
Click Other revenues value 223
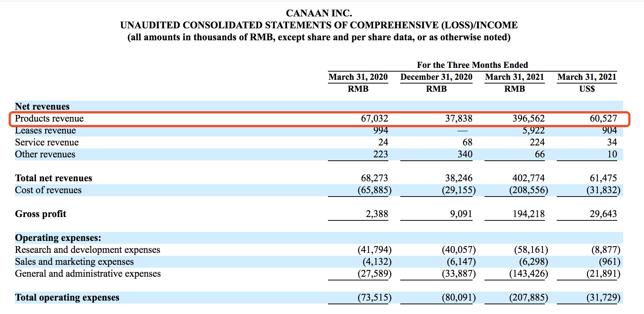(381, 154)
